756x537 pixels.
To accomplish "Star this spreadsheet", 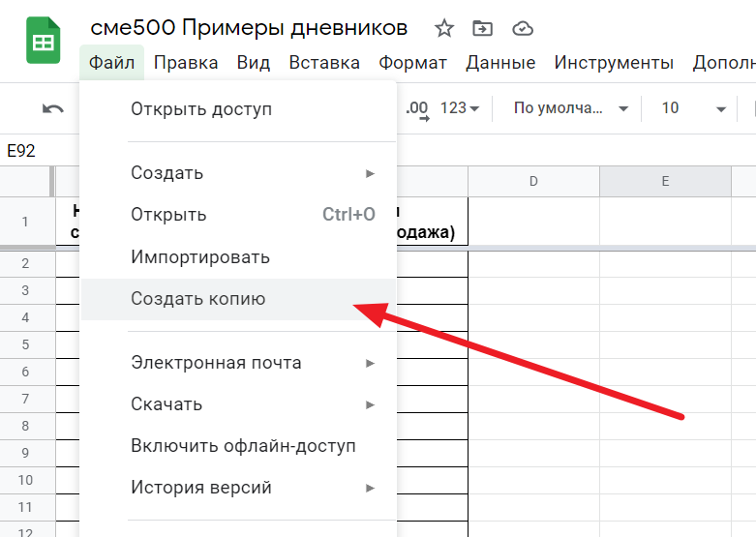I will pyautogui.click(x=444, y=28).
